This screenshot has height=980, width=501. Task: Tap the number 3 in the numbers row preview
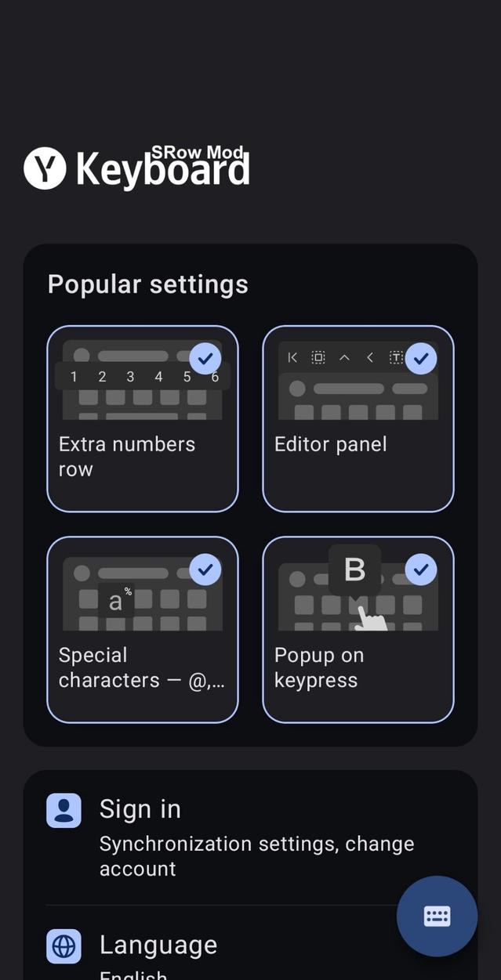point(129,377)
